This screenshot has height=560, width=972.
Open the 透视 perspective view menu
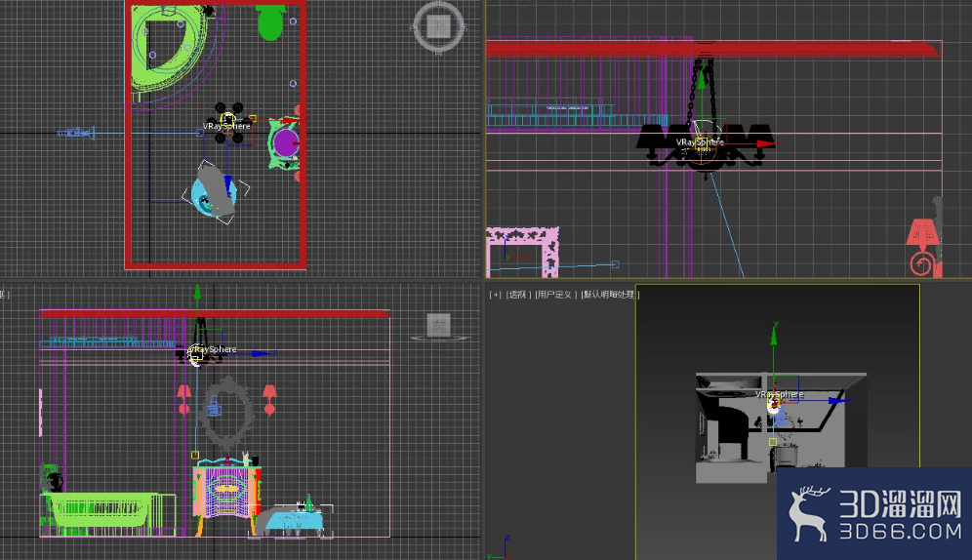click(x=517, y=295)
